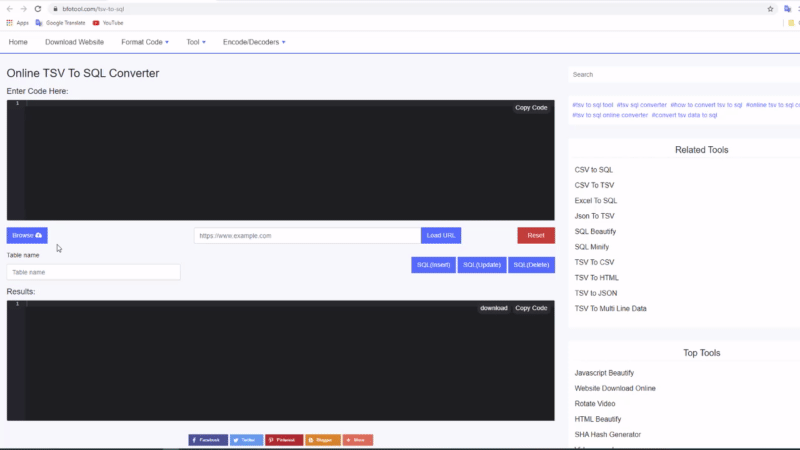Open the CSV to SQL related tool link
Viewport: 800px width, 450px height.
594,170
